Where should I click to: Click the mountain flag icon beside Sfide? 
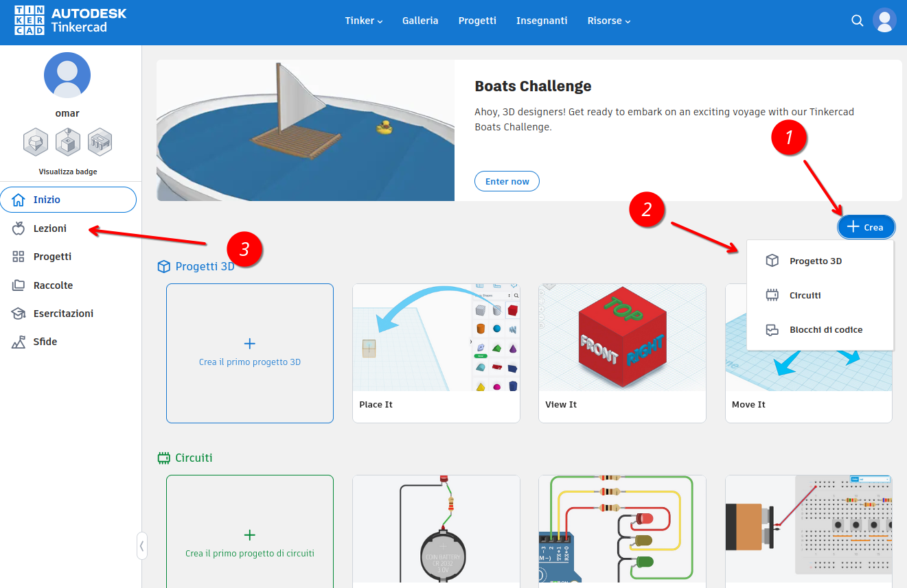tap(19, 342)
